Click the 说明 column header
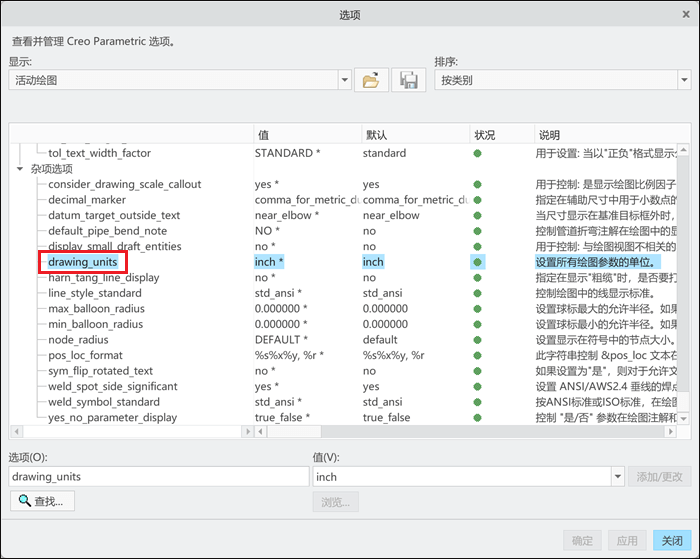 tap(612, 134)
